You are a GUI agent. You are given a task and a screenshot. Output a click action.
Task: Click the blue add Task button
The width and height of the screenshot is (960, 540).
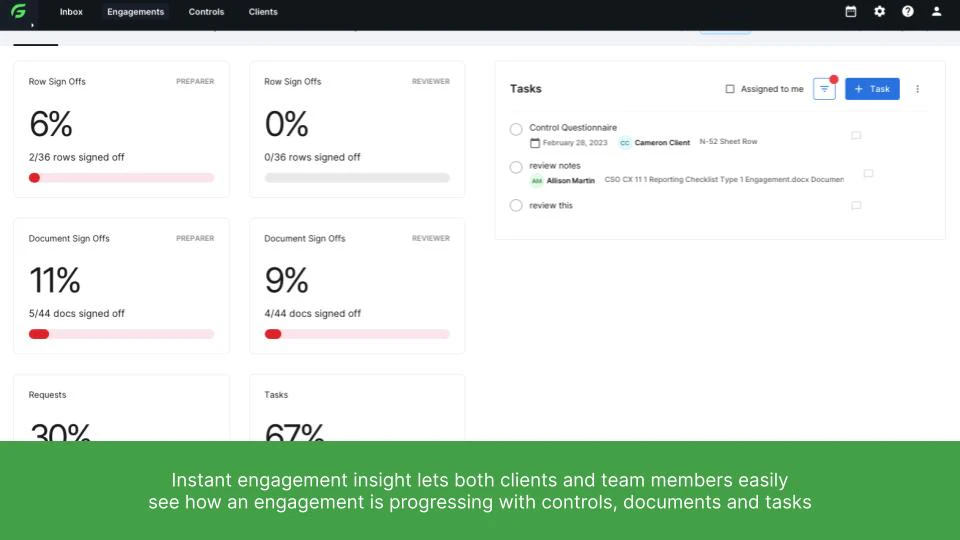click(x=872, y=89)
